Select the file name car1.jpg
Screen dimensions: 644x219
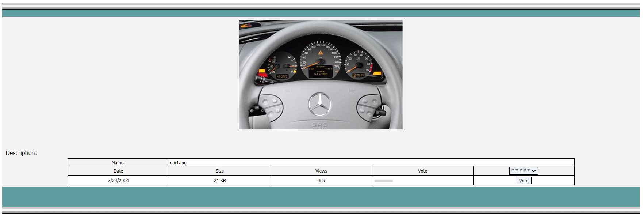click(178, 163)
